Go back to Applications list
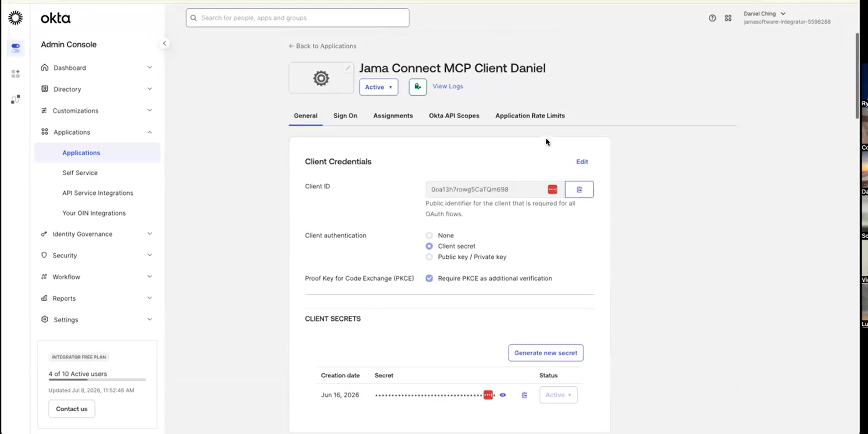 323,46
